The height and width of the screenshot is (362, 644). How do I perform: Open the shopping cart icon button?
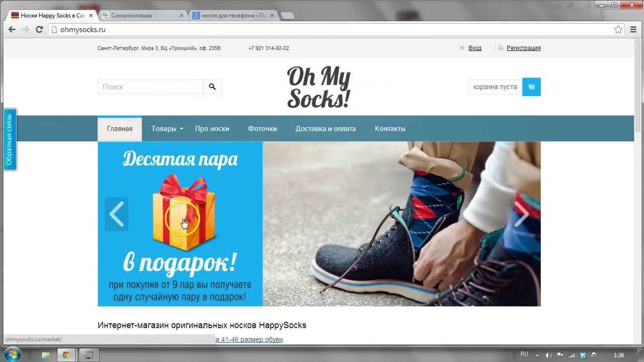click(x=531, y=87)
